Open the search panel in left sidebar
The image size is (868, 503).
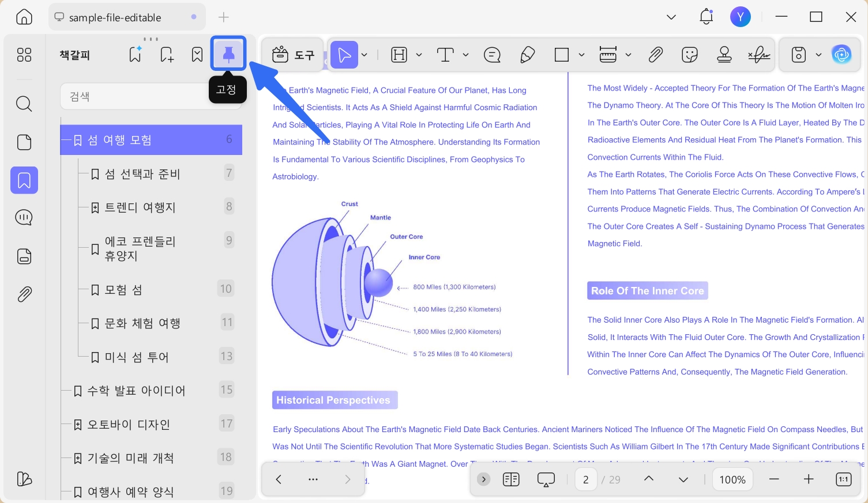[24, 104]
